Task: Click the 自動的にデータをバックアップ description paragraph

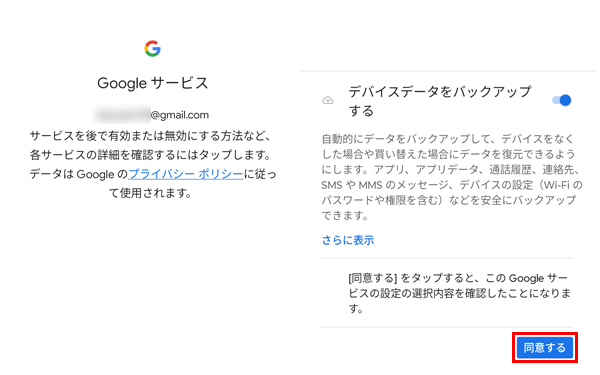Action: pos(452,177)
